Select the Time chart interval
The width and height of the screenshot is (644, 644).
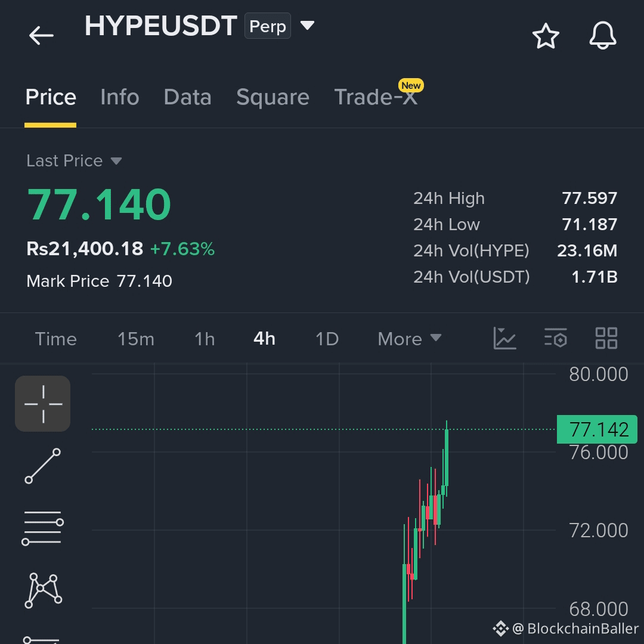tap(56, 339)
